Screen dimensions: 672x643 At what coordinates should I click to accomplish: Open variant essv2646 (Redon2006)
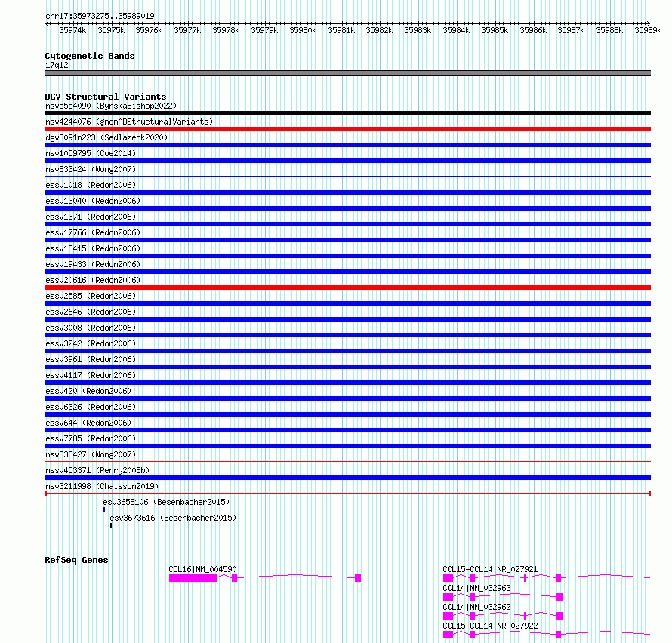91,312
